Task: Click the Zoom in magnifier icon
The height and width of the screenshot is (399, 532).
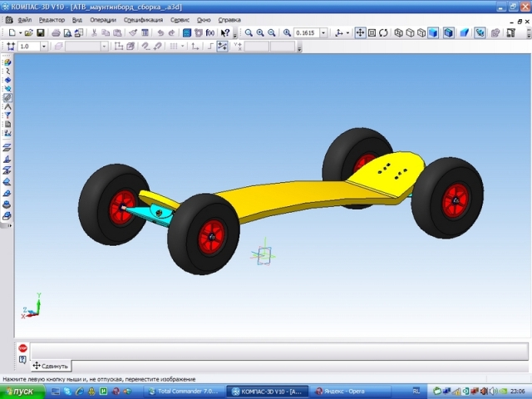Action: pyautogui.click(x=259, y=32)
